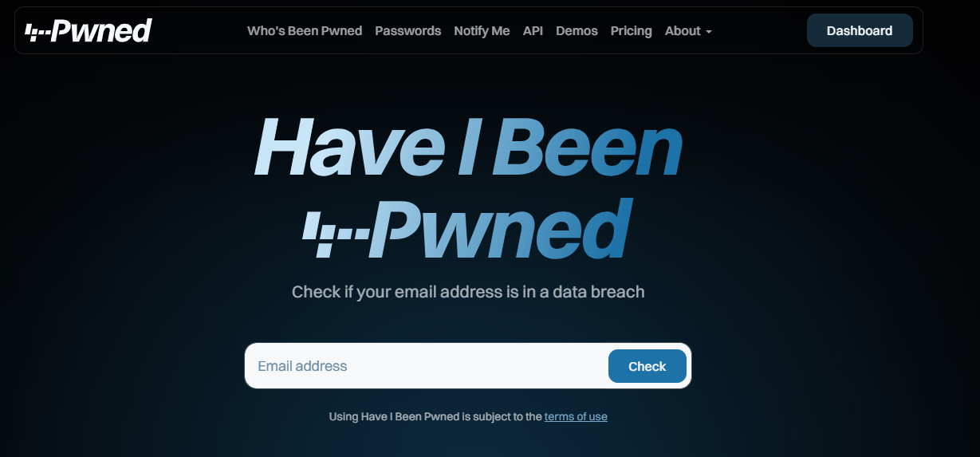
Task: View the Pricing page
Action: [x=631, y=31]
